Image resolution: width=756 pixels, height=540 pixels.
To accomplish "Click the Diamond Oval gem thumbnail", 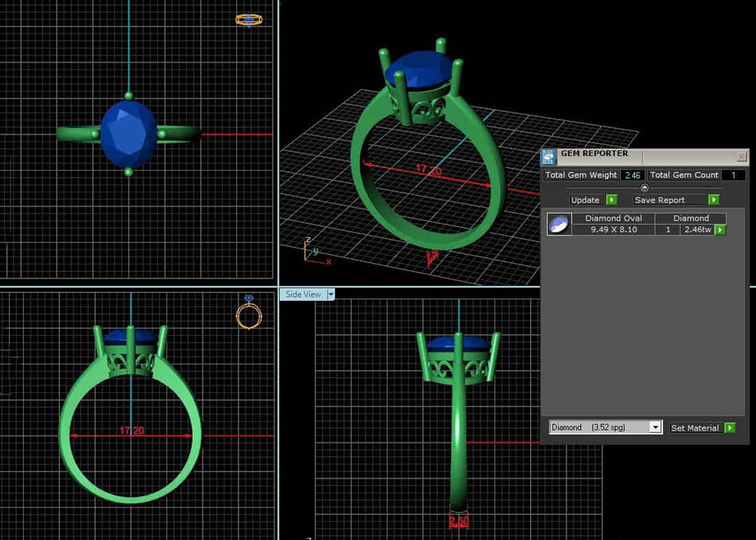I will (x=559, y=224).
